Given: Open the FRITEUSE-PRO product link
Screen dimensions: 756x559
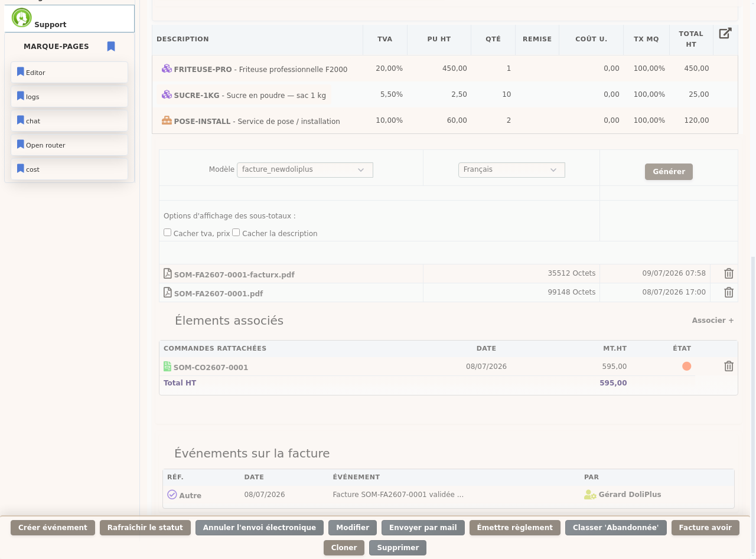Looking at the screenshot, I should pos(203,70).
